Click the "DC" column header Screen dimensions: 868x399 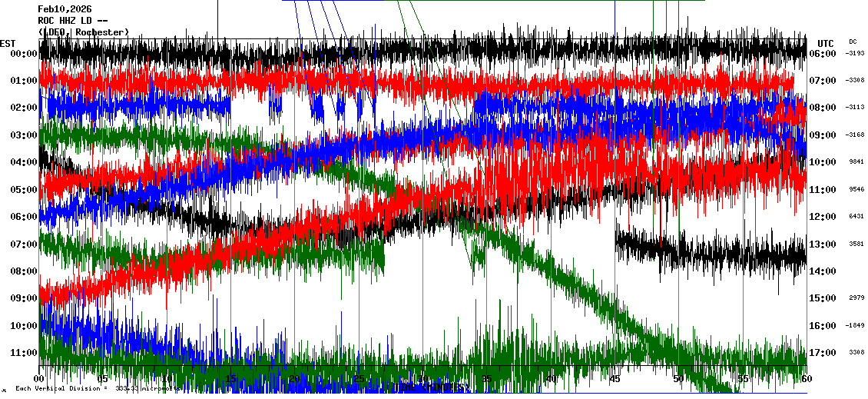(852, 42)
